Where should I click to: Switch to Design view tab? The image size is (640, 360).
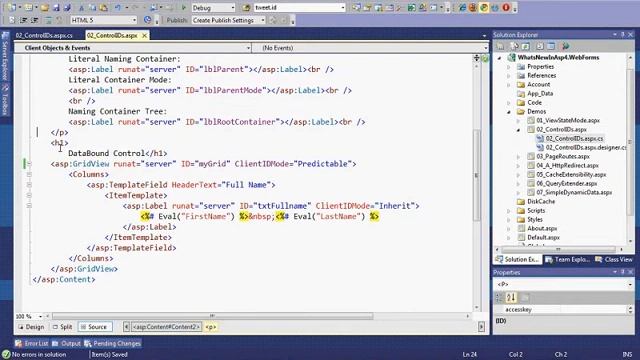pos(31,327)
